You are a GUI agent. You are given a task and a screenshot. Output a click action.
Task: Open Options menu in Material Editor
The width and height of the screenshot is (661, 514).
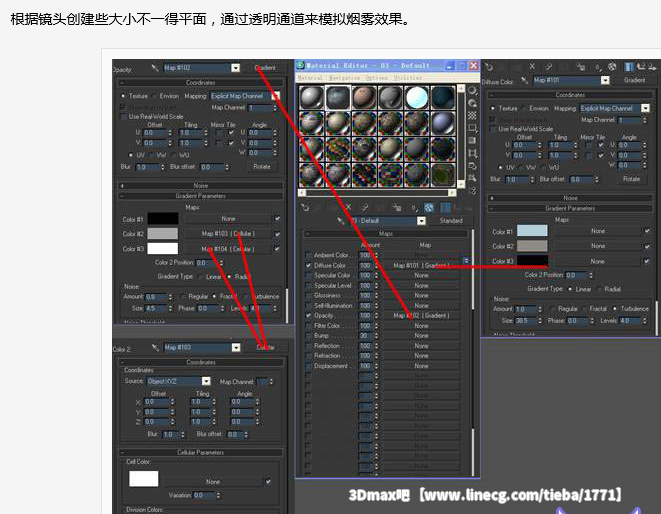(376, 78)
